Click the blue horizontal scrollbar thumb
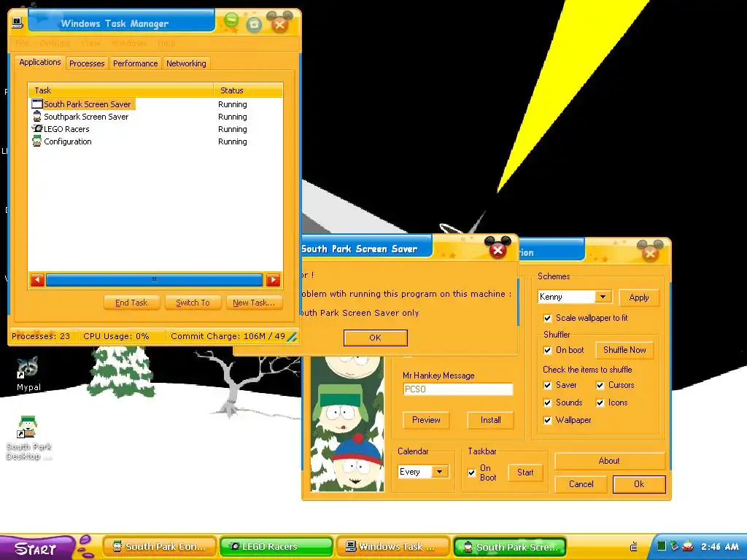The width and height of the screenshot is (747, 560). (x=154, y=280)
